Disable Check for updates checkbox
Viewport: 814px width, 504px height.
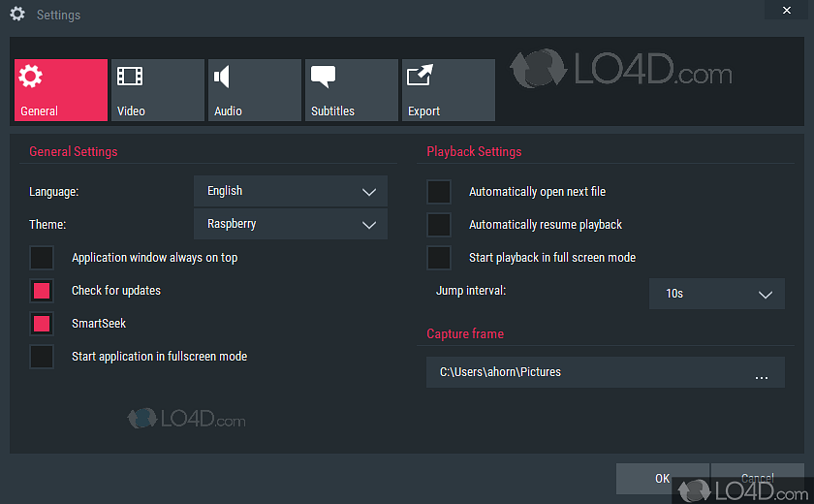tap(42, 291)
